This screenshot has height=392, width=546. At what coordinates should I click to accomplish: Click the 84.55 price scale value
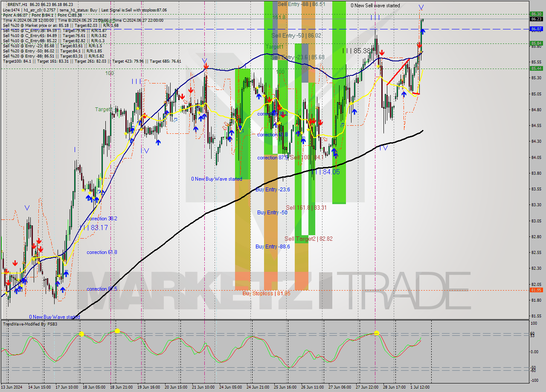tap(536, 125)
